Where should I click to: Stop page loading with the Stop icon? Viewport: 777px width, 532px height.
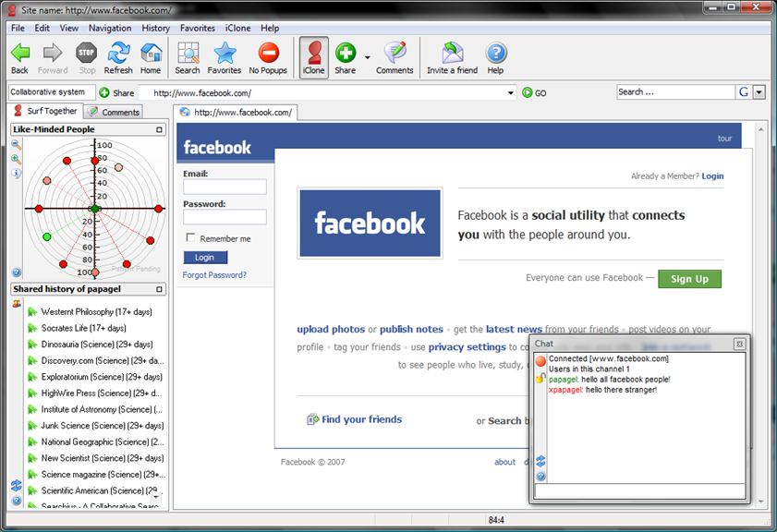(x=87, y=58)
